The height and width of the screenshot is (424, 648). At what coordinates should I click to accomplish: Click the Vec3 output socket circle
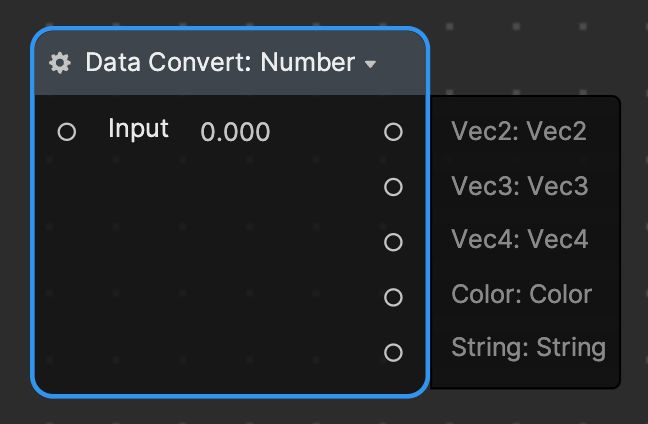393,187
